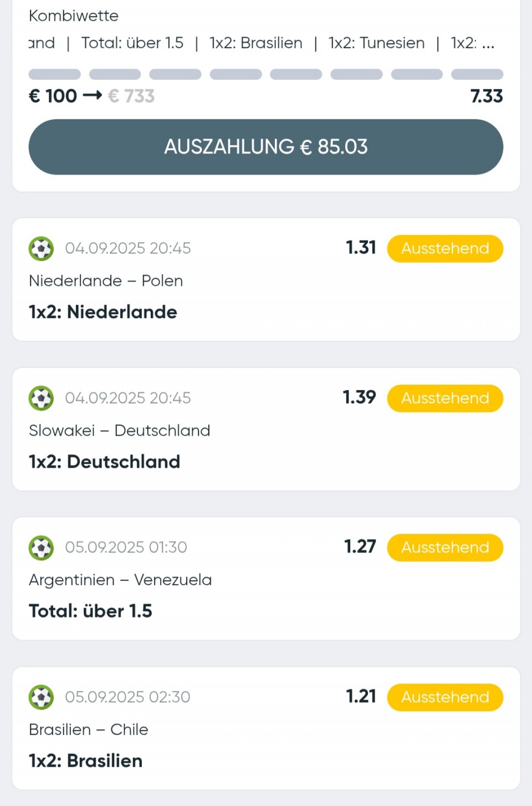Click the first bet progress segment
532x806 pixels.
pyautogui.click(x=54, y=74)
